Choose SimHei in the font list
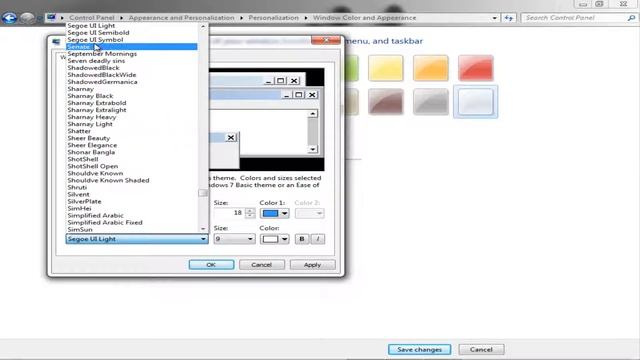Viewport: 640px width, 360px height. (x=79, y=208)
